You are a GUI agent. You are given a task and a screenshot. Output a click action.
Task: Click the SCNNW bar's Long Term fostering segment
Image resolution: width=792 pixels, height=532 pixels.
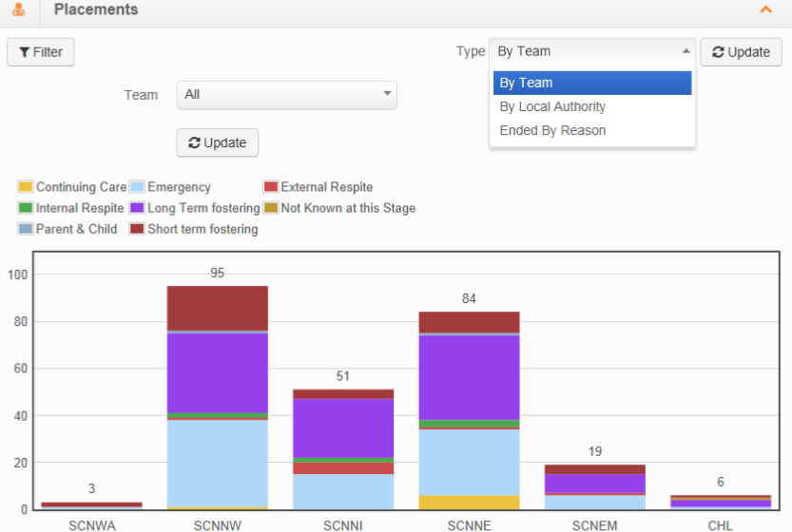pyautogui.click(x=217, y=373)
